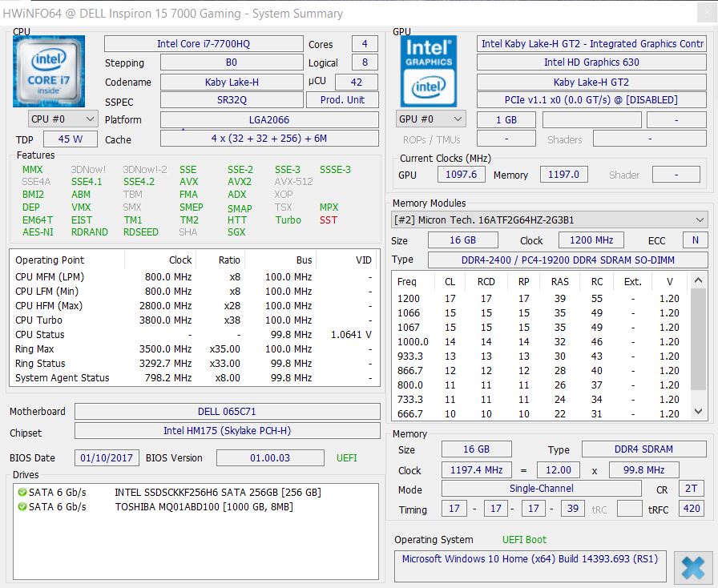Viewport: 718px width, 588px height.
Task: Click the GPU clock 1097.6 field
Action: tap(461, 175)
